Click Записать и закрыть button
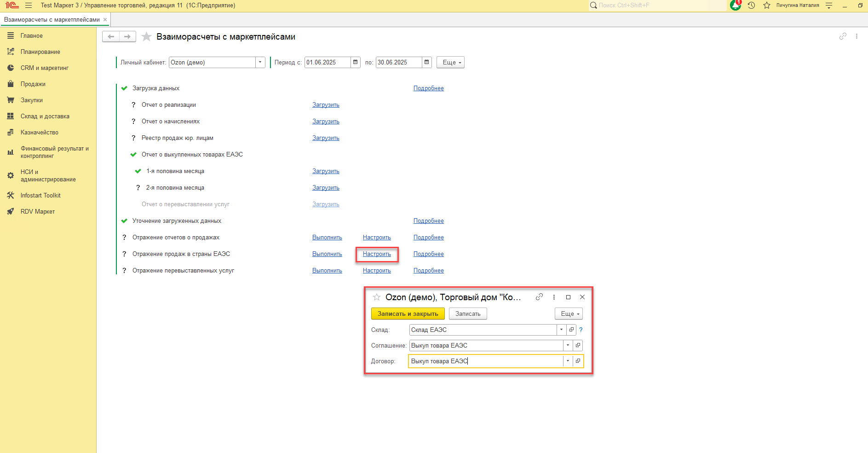 tap(408, 314)
